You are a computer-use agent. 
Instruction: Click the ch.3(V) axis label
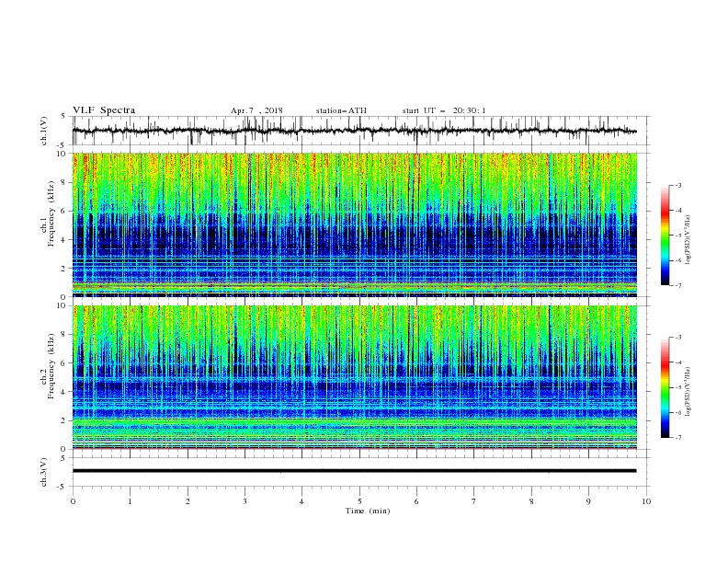pos(44,472)
